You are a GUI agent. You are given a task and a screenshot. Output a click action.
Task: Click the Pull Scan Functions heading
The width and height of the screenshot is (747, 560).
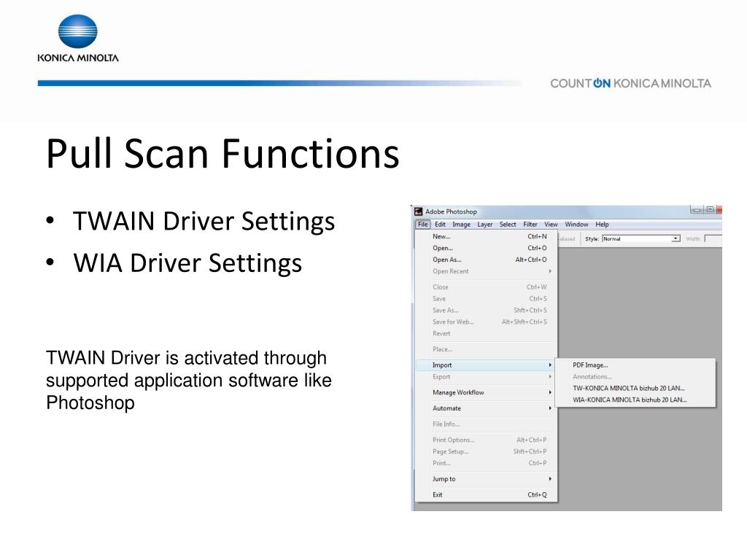[222, 153]
